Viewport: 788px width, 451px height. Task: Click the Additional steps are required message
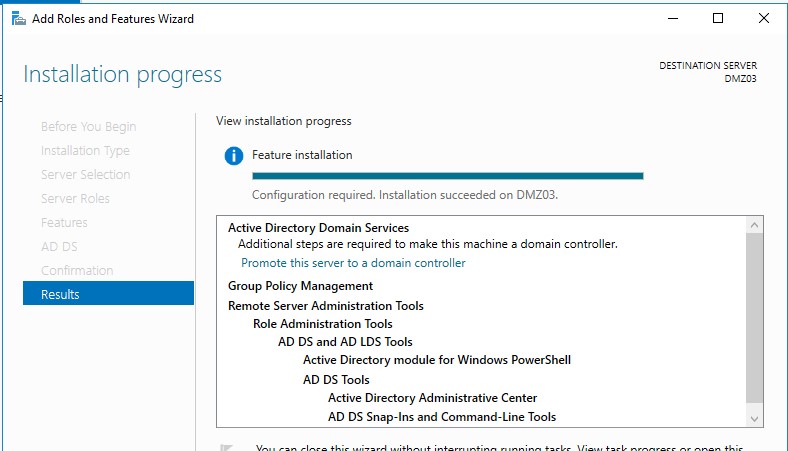428,244
